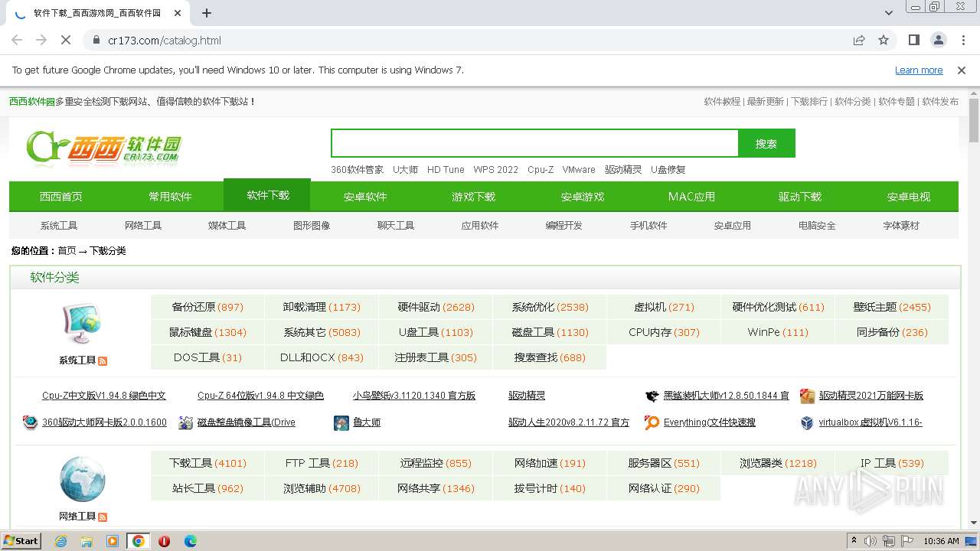980x551 pixels.
Task: Open the 西西首页 nav tab
Action: [61, 197]
